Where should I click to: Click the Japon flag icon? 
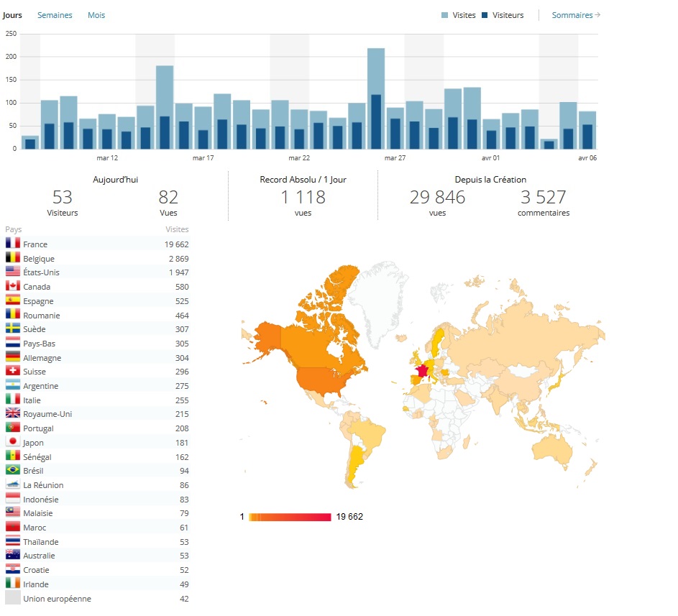[13, 443]
